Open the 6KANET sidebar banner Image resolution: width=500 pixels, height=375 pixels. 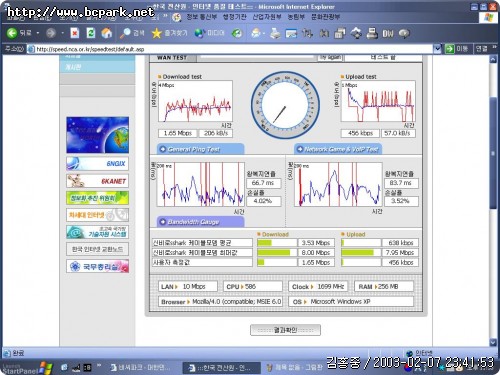(97, 181)
